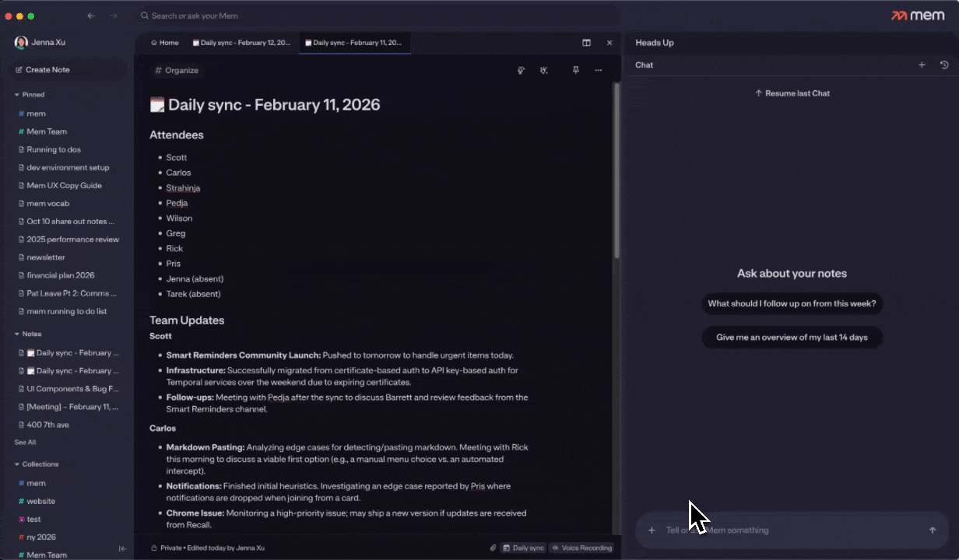This screenshot has height=560, width=959.
Task: Open the split view layout icon
Action: pyautogui.click(x=586, y=43)
